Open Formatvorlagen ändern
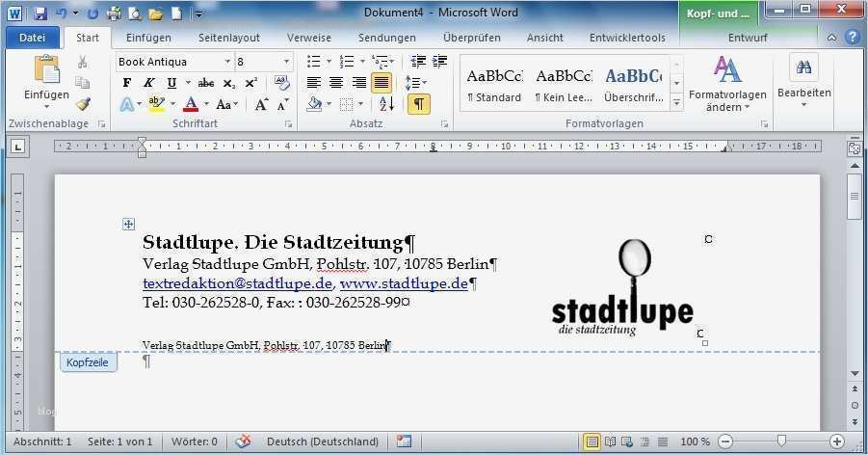 (726, 83)
